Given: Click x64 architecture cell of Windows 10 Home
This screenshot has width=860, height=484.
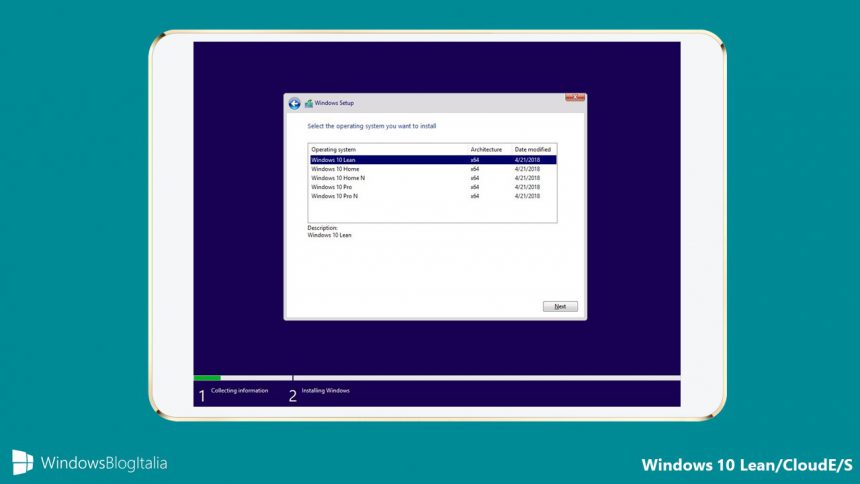Looking at the screenshot, I should 474,169.
